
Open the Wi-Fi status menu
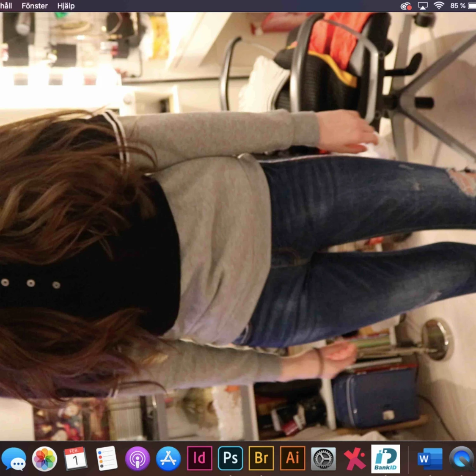(x=439, y=6)
